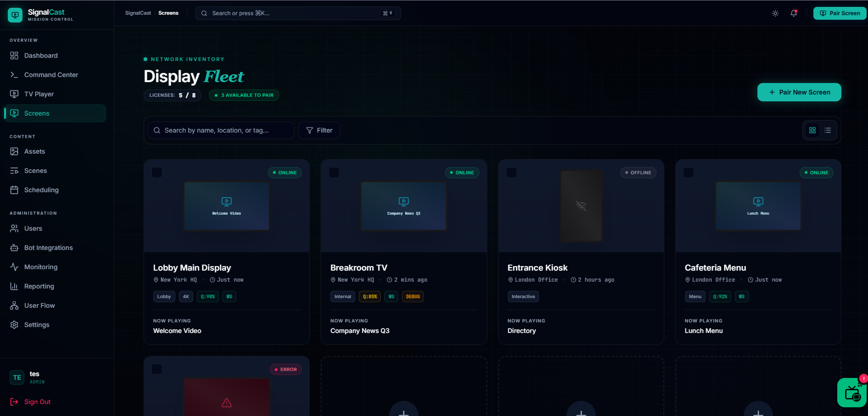Screen dimensions: 868x416
Task: Open Assets section
Action: point(55,151)
